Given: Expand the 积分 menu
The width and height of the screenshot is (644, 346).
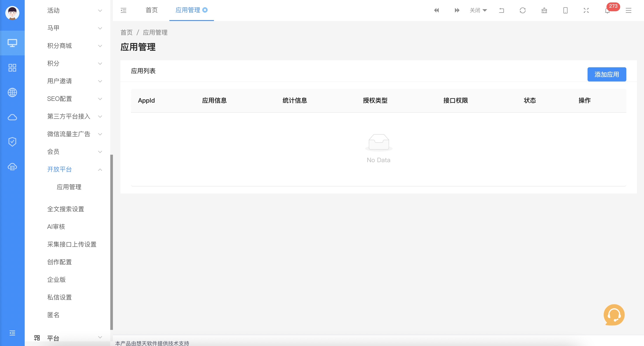Looking at the screenshot, I should click(x=67, y=63).
